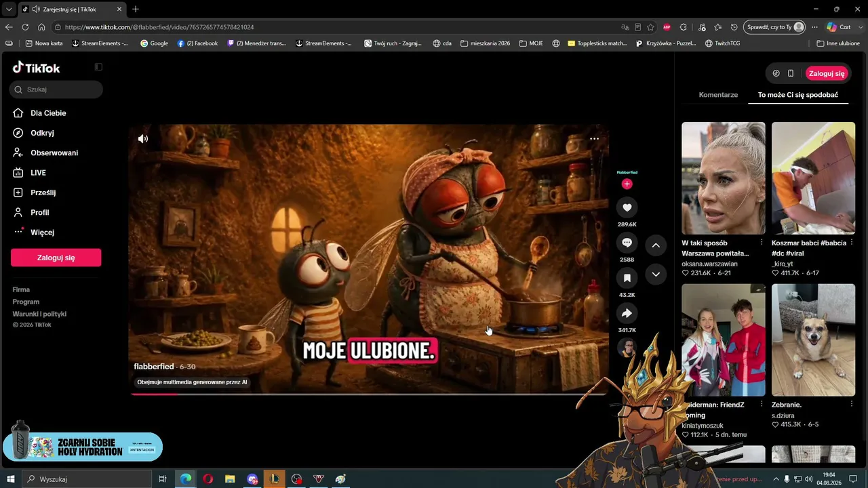Click the phone app icon in the header
This screenshot has height=488, width=868.
pyautogui.click(x=791, y=73)
